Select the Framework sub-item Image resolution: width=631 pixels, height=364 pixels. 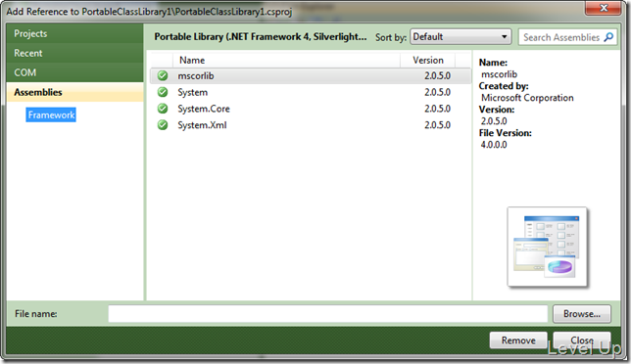(51, 114)
